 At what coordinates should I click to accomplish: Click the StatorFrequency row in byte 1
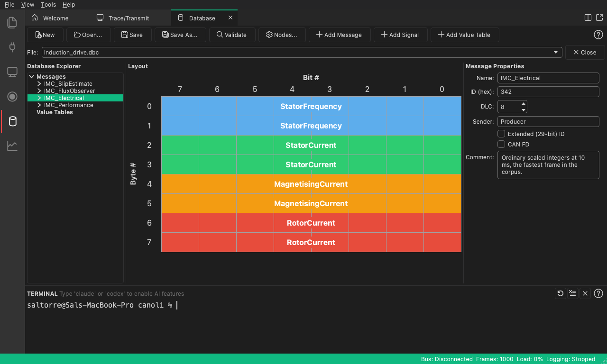tap(311, 126)
